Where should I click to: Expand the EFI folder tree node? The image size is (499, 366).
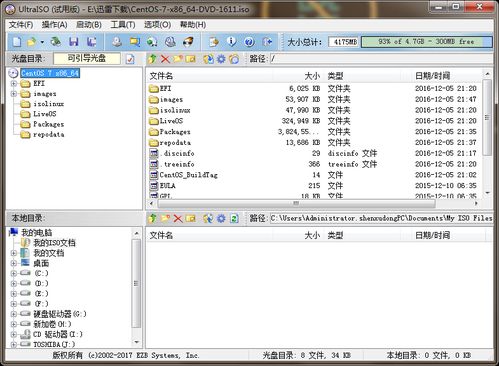coord(14,83)
